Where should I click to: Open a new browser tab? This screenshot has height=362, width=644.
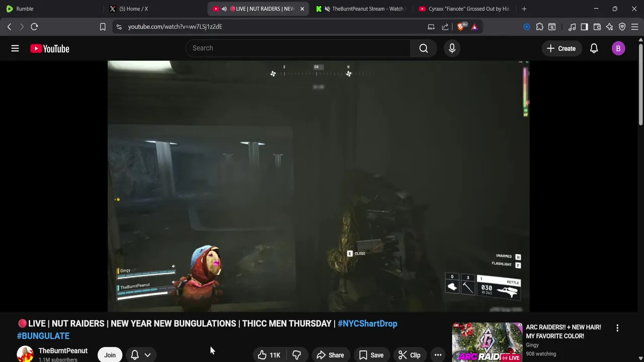(x=524, y=9)
